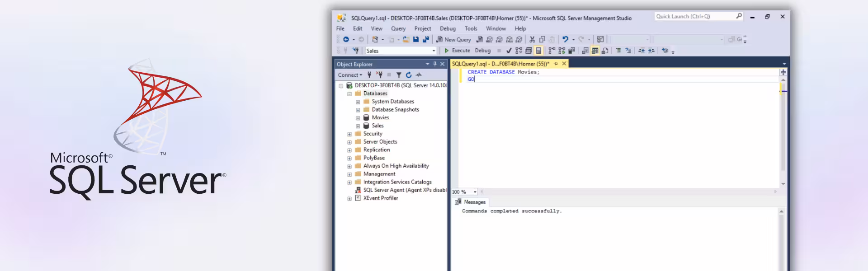
Task: Undo the last action with the Undo icon
Action: pos(566,39)
